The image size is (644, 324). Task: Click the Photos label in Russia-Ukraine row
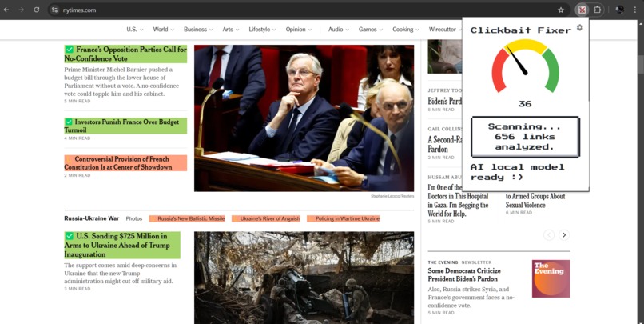tap(134, 218)
